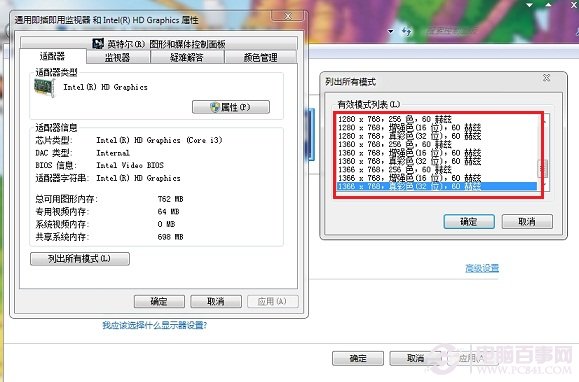
Task: Open the 疑难解答 tab
Action: coord(187,58)
